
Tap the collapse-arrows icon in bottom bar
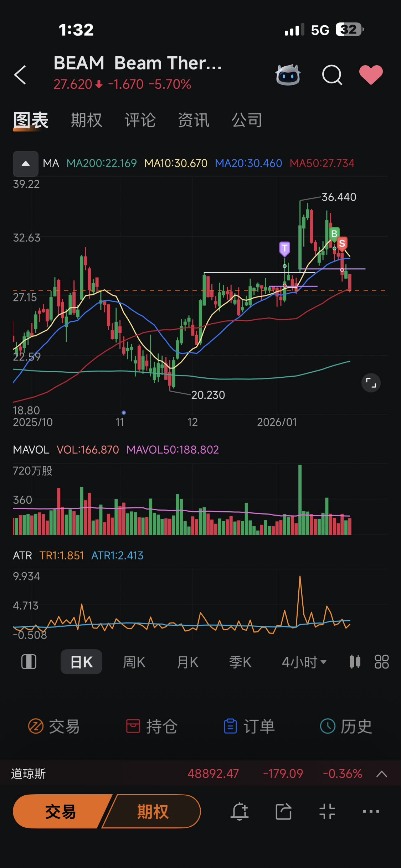pyautogui.click(x=327, y=812)
